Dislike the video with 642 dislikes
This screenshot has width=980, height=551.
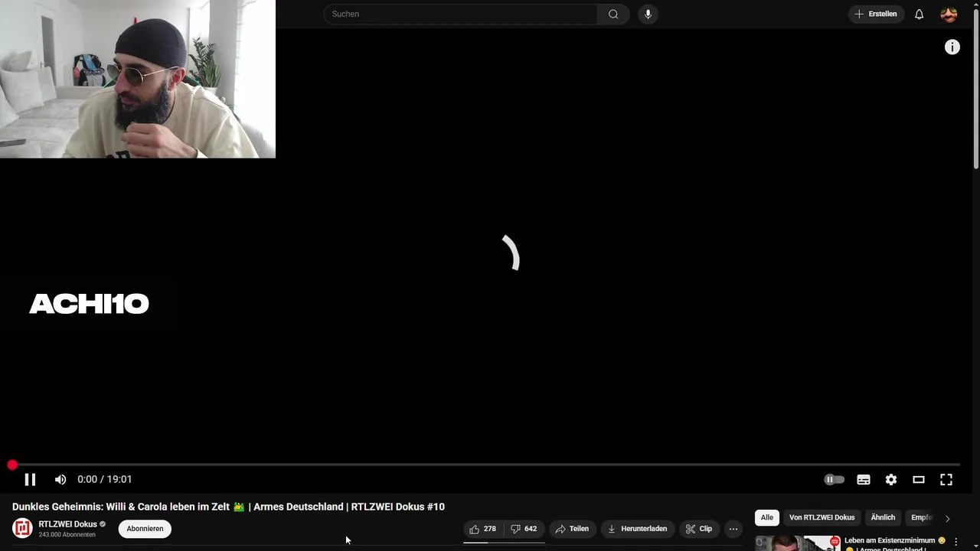tap(524, 529)
